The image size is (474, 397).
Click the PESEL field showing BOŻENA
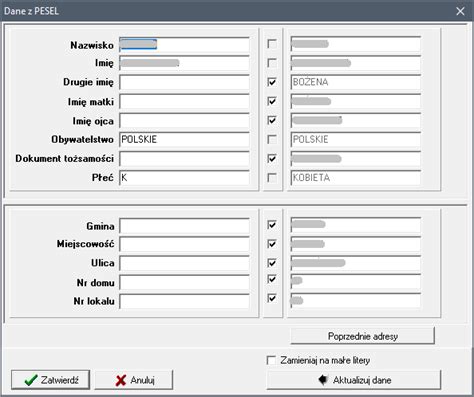356,82
